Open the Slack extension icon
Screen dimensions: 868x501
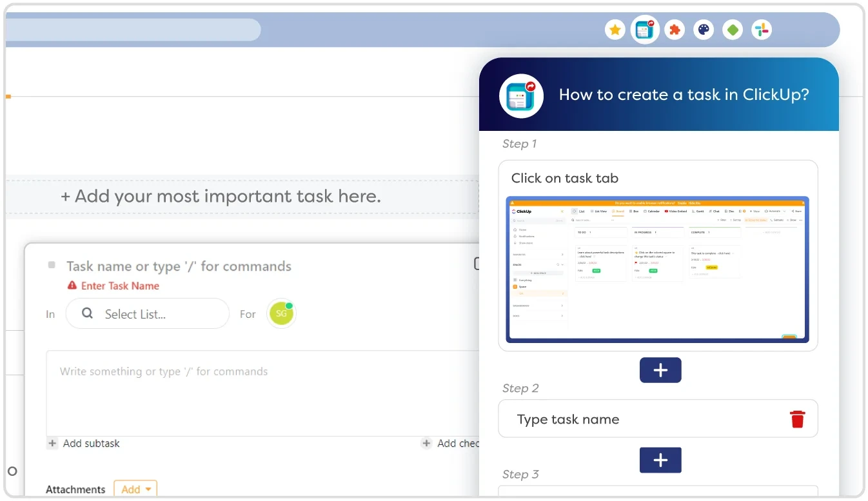762,30
